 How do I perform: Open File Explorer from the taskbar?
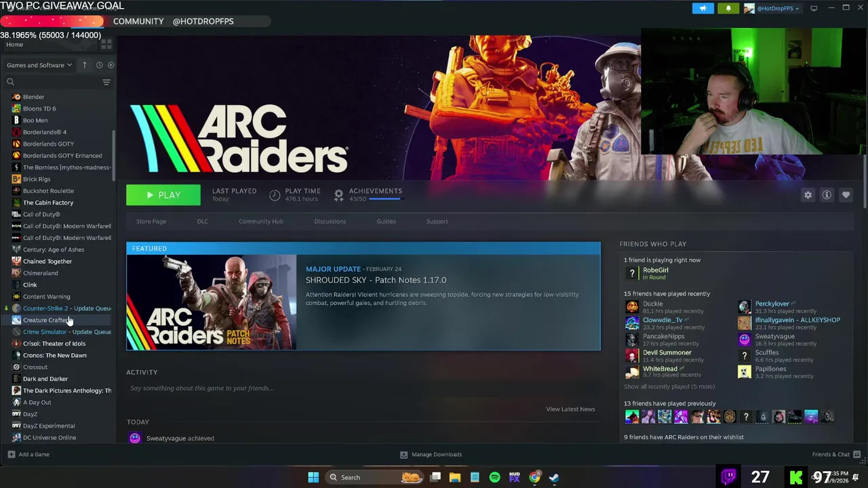[455, 477]
